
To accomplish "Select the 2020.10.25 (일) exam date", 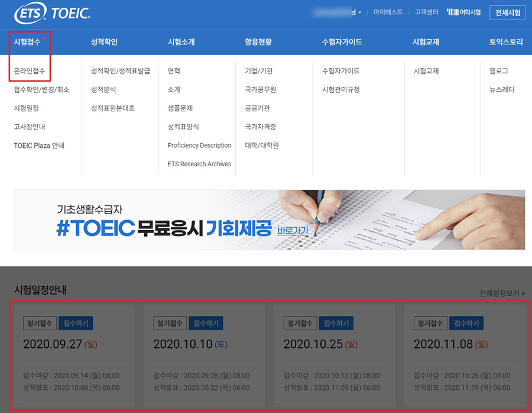I will tap(320, 344).
